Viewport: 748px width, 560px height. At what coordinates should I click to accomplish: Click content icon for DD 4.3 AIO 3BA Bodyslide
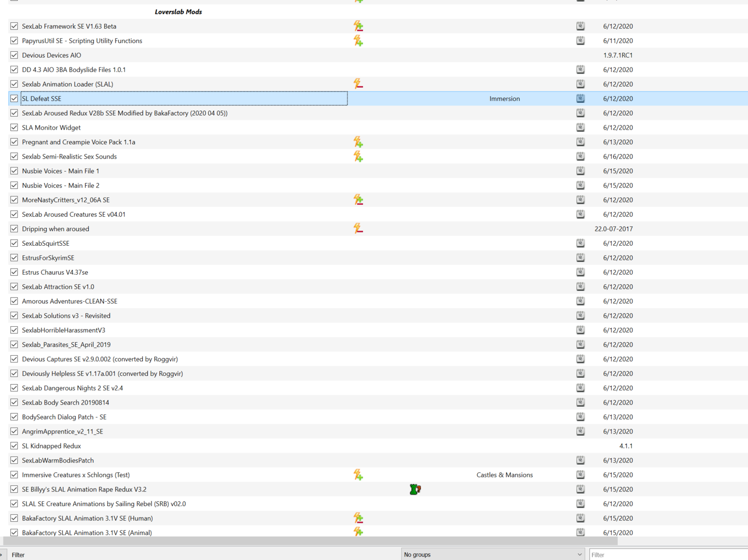[580, 69]
